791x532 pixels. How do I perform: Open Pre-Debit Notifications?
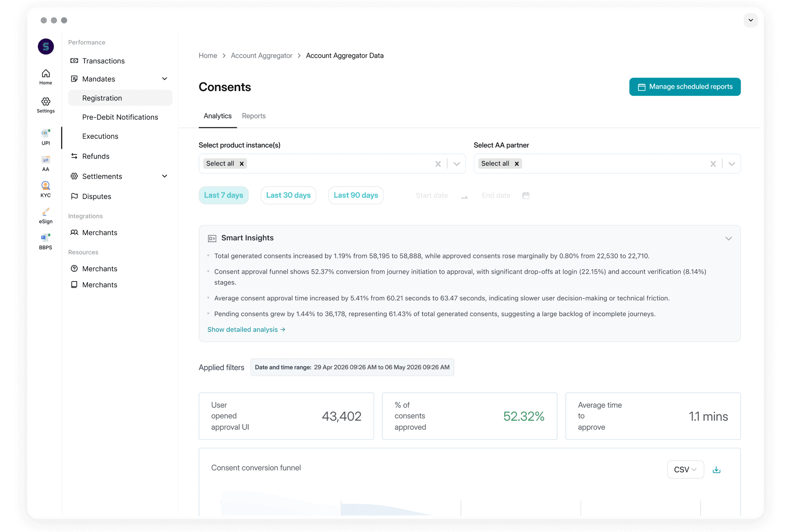tap(120, 117)
